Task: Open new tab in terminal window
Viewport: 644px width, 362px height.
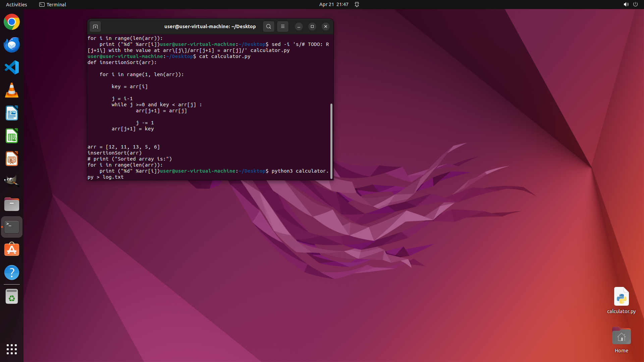Action: pyautogui.click(x=95, y=26)
